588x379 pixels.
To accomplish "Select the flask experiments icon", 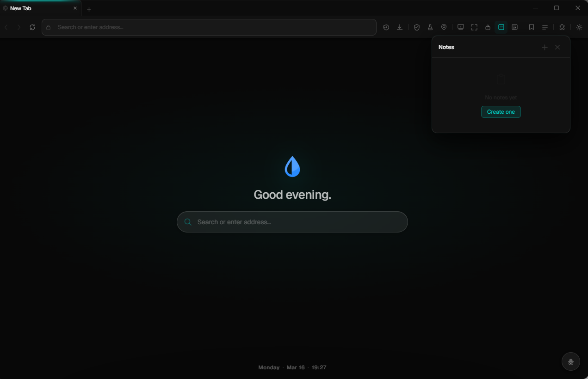I will (431, 27).
